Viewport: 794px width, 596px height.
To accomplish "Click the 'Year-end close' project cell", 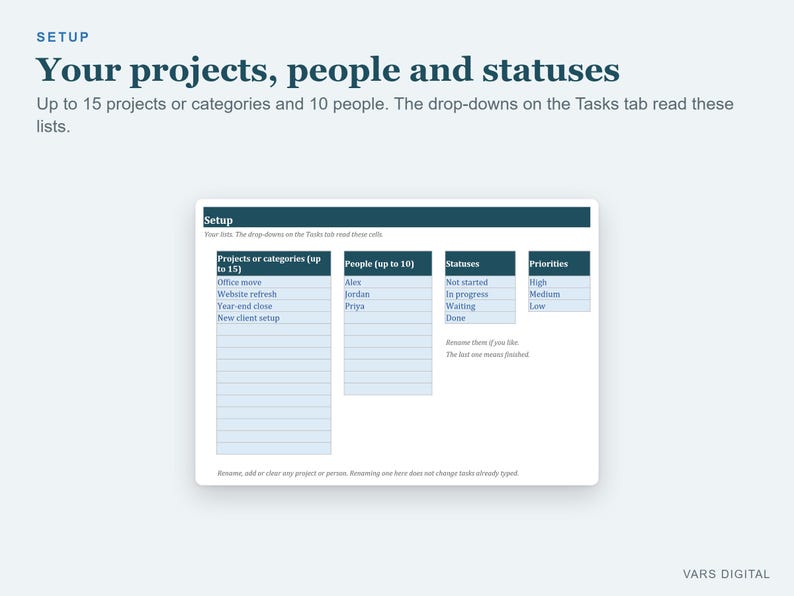I will [x=273, y=306].
